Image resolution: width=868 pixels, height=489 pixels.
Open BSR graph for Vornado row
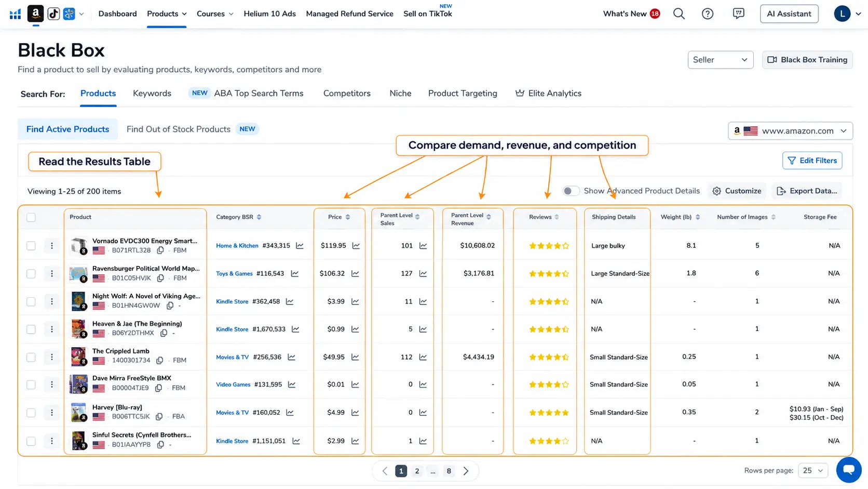point(300,246)
